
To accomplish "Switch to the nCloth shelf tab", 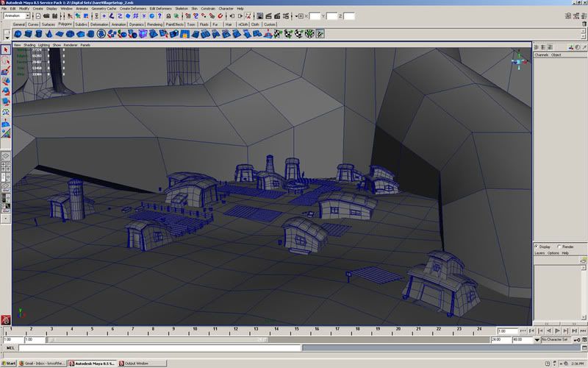I will tap(243, 24).
